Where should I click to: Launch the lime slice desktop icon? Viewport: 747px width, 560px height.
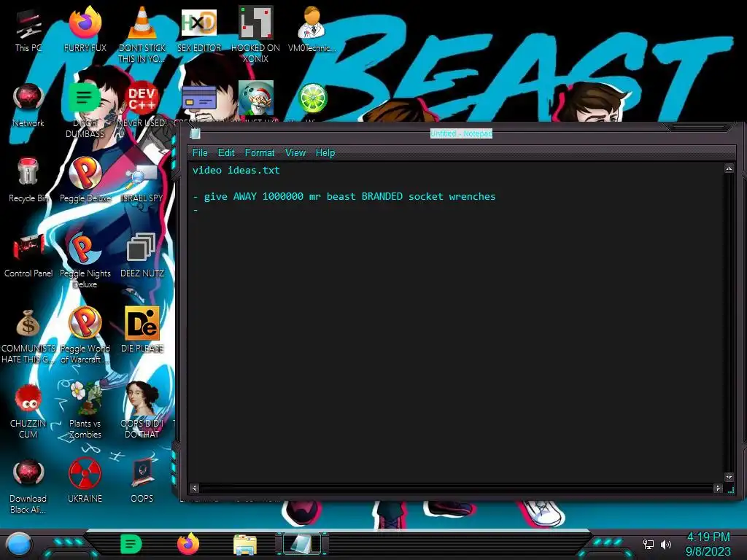pos(312,98)
